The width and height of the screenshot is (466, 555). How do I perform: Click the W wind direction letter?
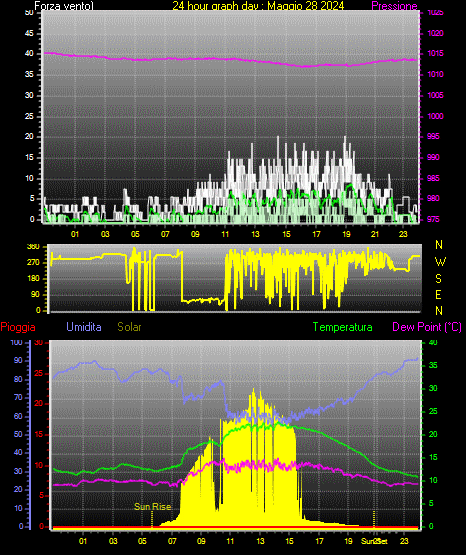(x=440, y=262)
